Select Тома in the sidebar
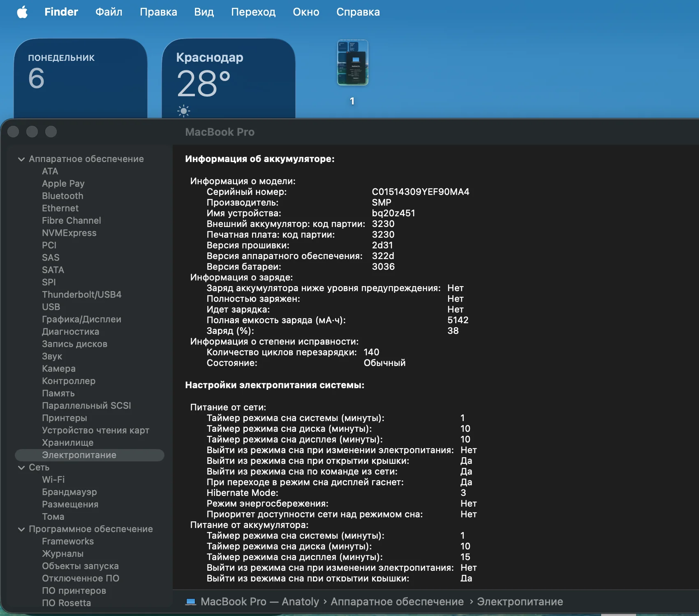 tap(53, 517)
